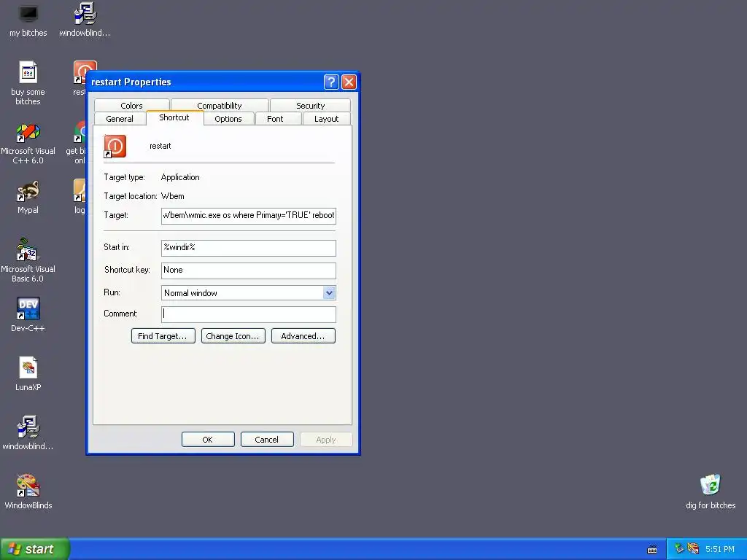The image size is (747, 560).
Task: Click the first system tray icon
Action: 679,549
